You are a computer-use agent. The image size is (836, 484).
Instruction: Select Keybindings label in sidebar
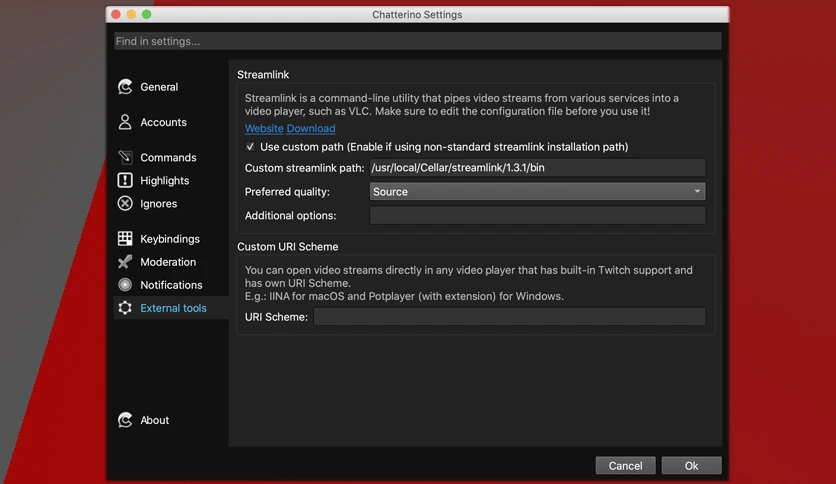pos(170,239)
